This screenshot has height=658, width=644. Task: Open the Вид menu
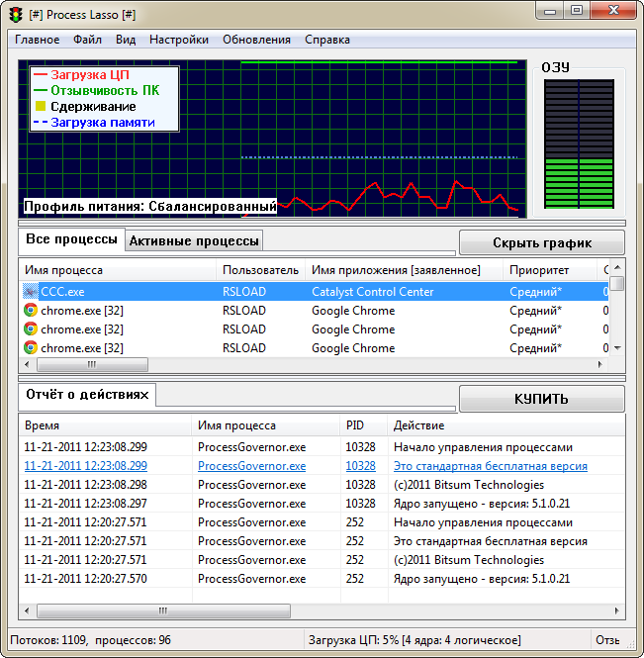126,40
